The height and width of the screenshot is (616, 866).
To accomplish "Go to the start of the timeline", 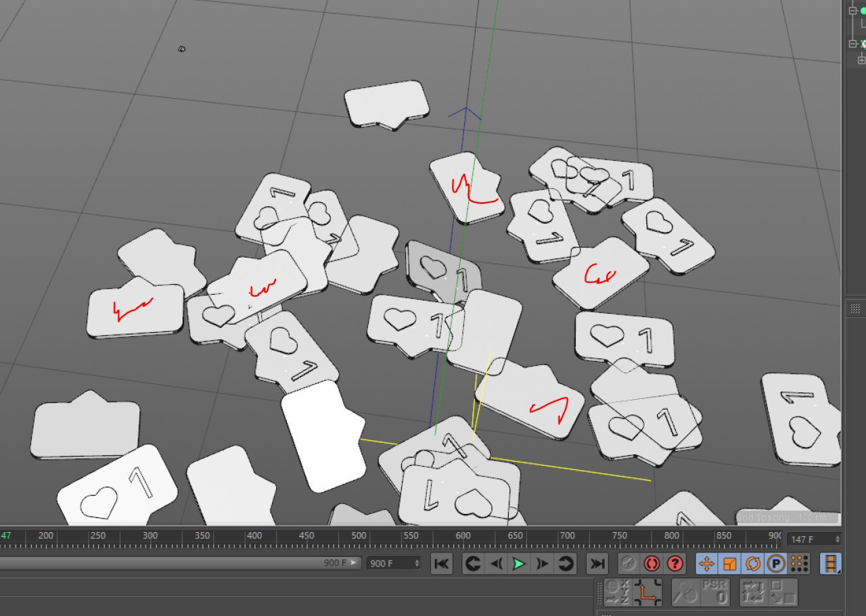I will click(441, 563).
